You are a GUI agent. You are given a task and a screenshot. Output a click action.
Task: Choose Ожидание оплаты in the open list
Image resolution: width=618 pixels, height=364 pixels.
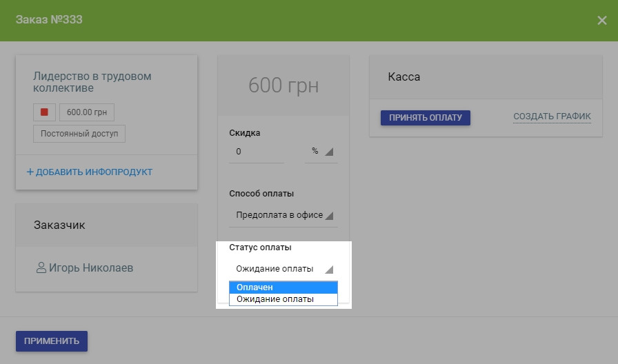click(283, 299)
